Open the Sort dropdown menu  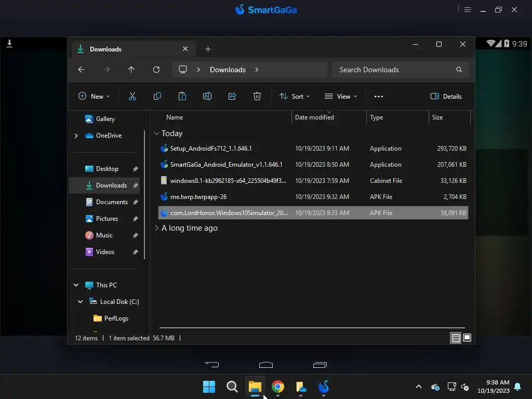(295, 96)
